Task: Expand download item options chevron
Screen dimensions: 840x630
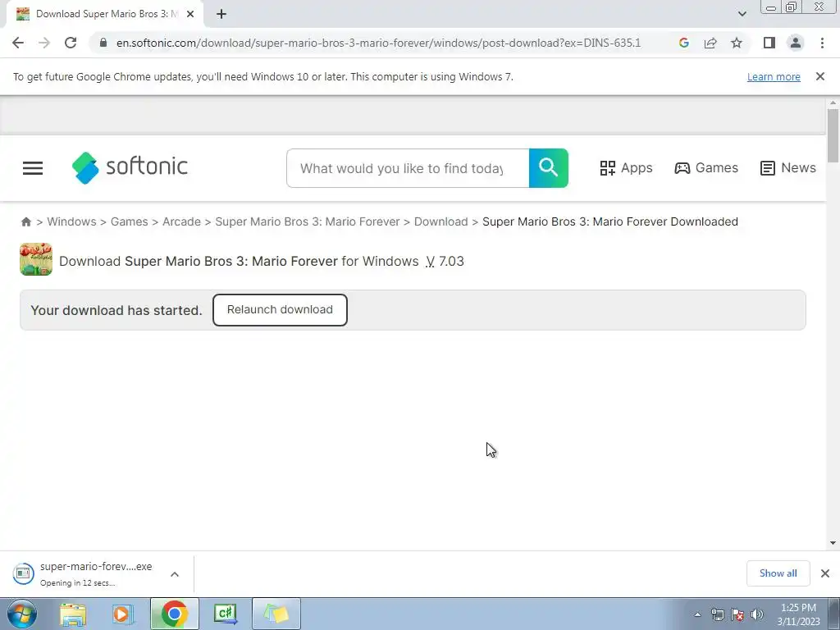Action: (175, 574)
